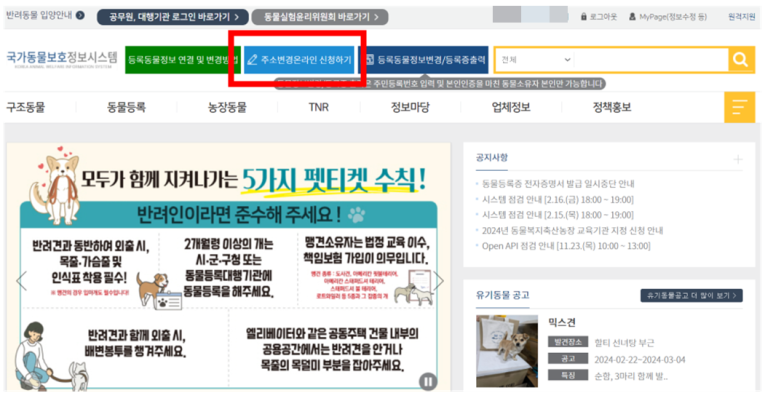The width and height of the screenshot is (773, 409).
Task: Open the 업체정보 menu
Action: (511, 107)
